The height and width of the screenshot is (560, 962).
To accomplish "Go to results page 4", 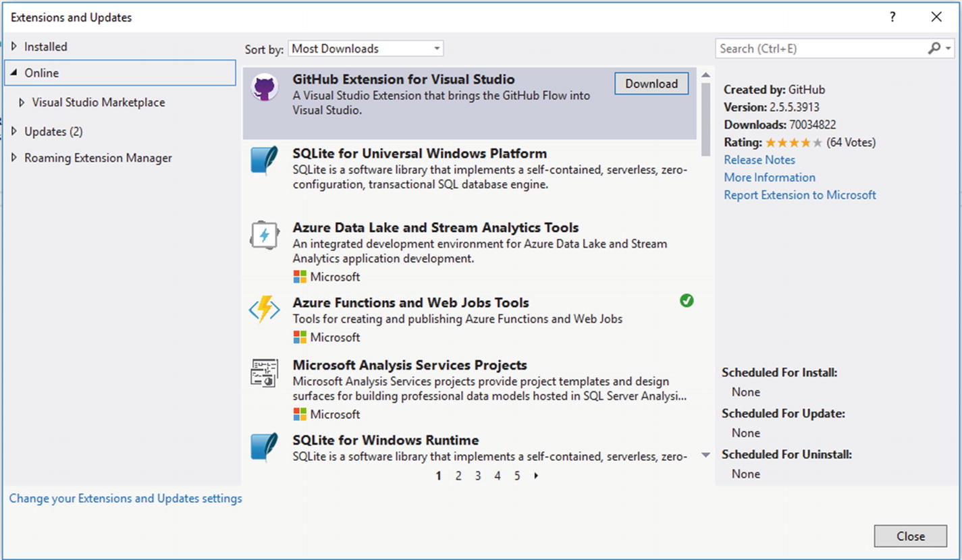I will pyautogui.click(x=498, y=476).
